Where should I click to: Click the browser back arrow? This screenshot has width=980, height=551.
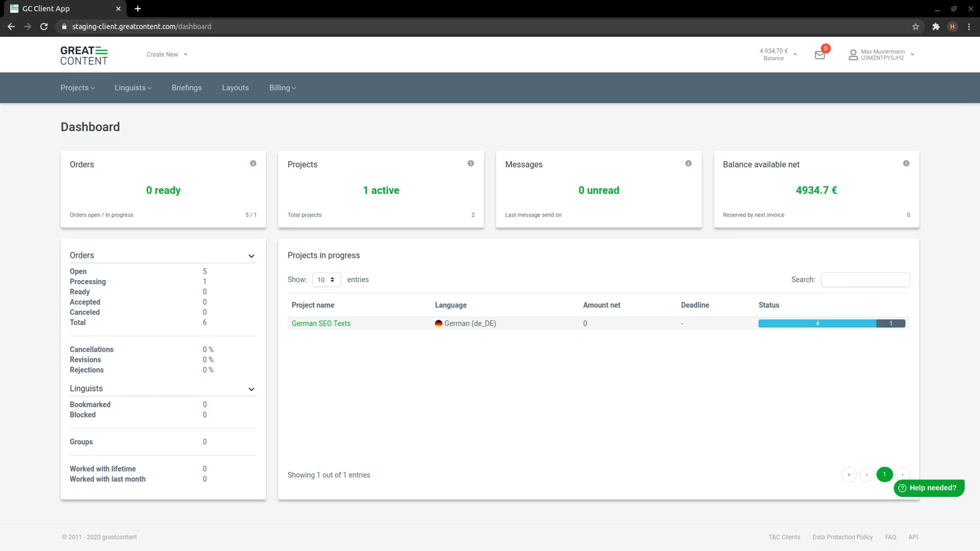click(11, 27)
